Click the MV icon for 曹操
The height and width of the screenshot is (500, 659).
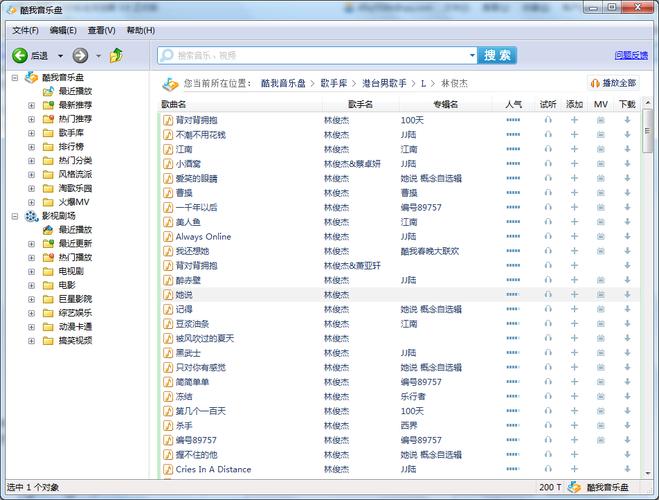tap(601, 193)
